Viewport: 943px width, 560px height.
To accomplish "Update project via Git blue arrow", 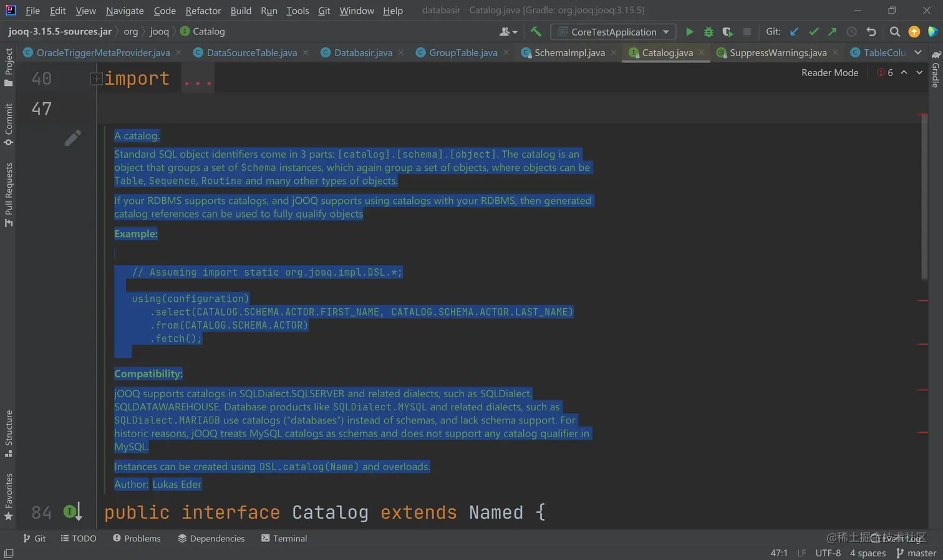I will tap(794, 32).
